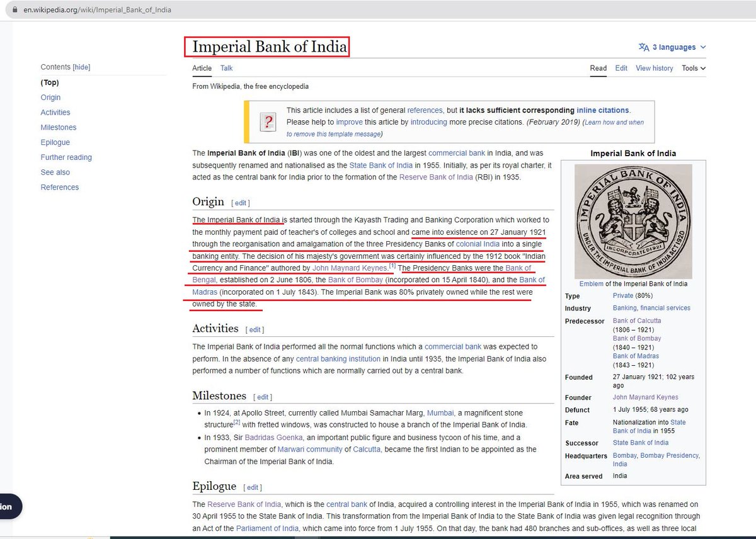This screenshot has height=539, width=756.
Task: Go to References in contents sidebar
Action: pyautogui.click(x=60, y=187)
